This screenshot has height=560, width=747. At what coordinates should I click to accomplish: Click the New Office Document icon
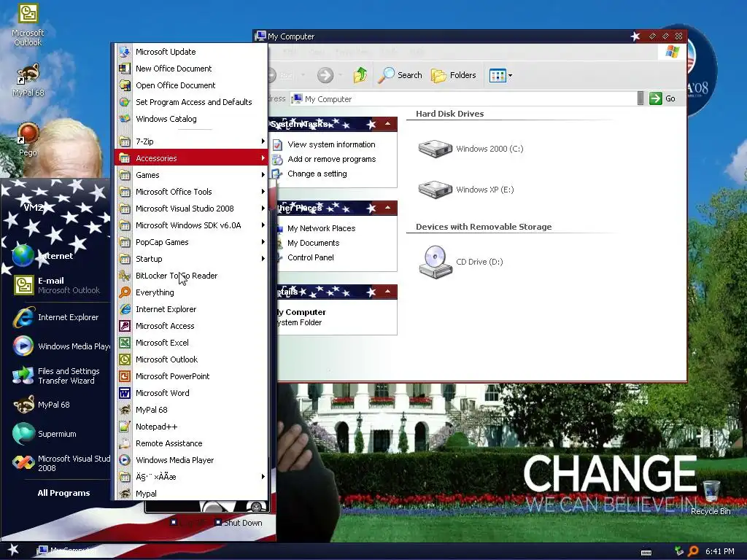[124, 68]
